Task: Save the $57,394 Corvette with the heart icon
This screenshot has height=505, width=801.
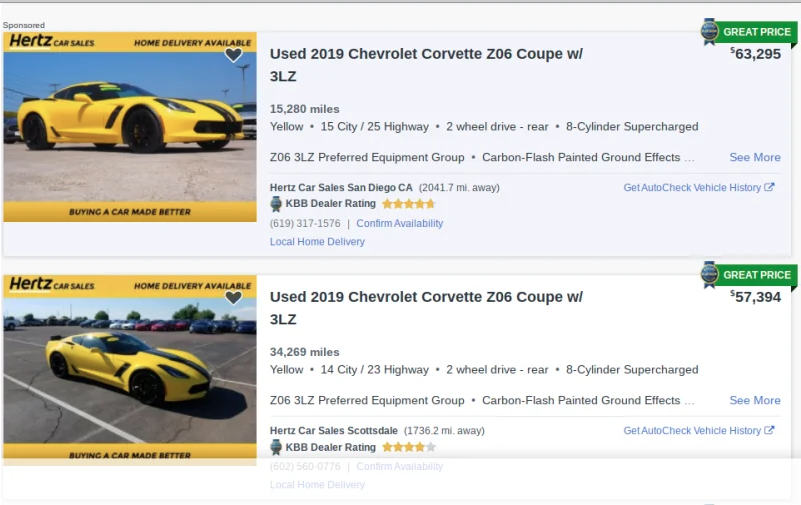Action: coord(233,298)
